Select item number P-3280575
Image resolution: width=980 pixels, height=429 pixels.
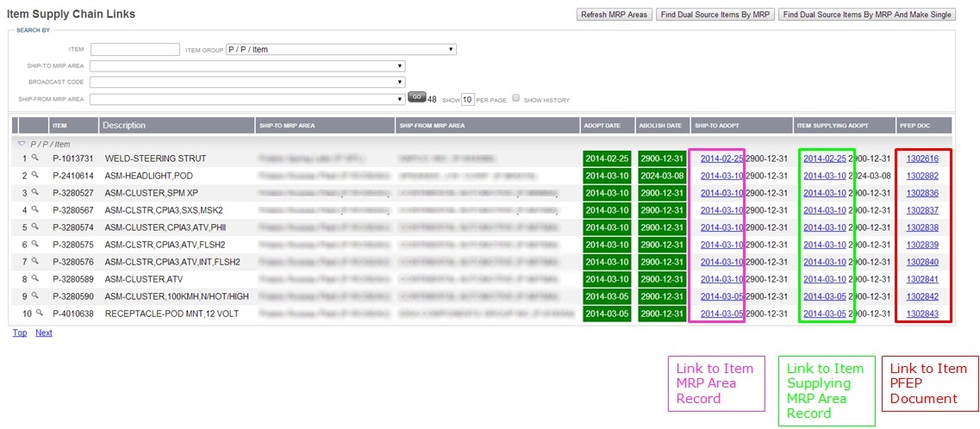click(73, 245)
